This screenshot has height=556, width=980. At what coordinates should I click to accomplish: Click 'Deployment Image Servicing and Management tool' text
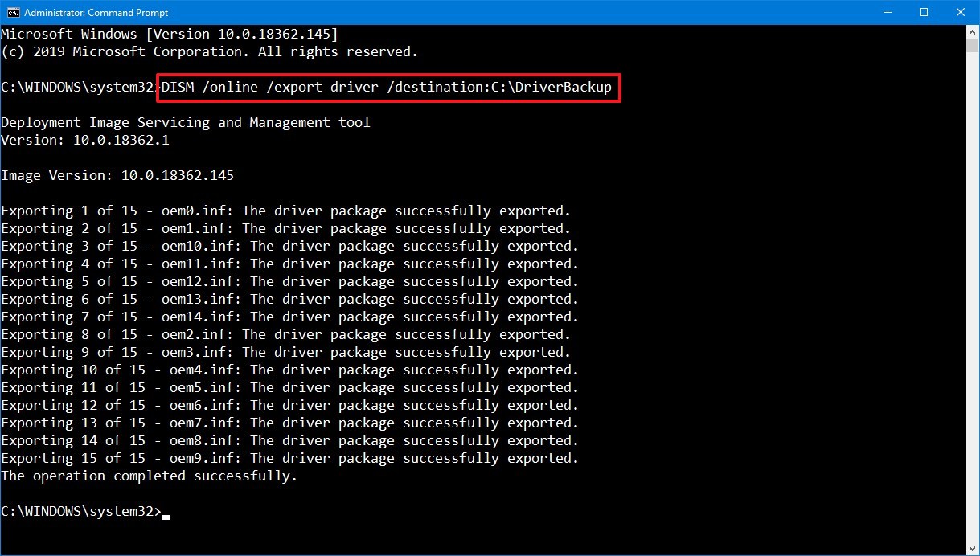(x=186, y=123)
